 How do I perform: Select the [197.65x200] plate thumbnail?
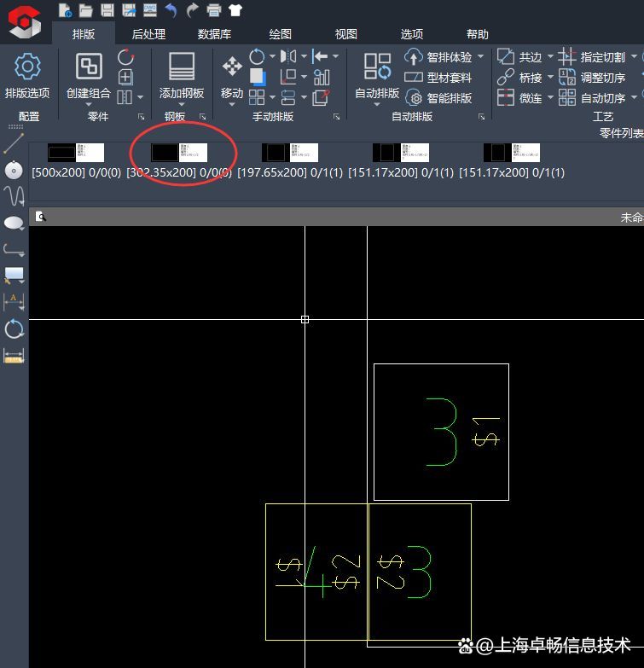click(x=290, y=153)
